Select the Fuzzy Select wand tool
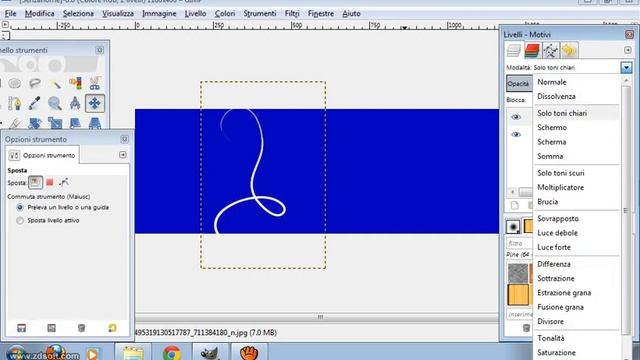Viewport: 640px width, 360px height. point(55,84)
